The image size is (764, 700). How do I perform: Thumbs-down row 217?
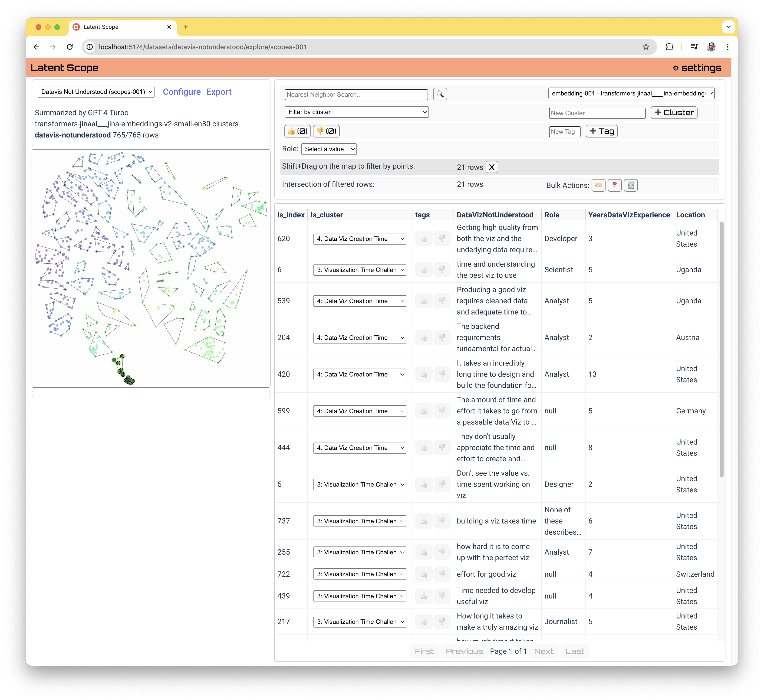(x=442, y=621)
